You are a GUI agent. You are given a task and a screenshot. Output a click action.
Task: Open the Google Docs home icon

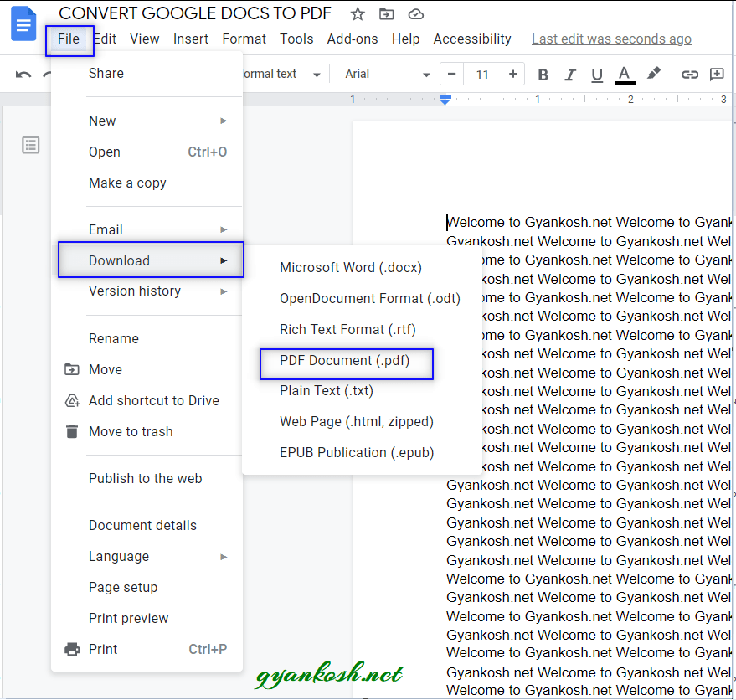point(23,24)
